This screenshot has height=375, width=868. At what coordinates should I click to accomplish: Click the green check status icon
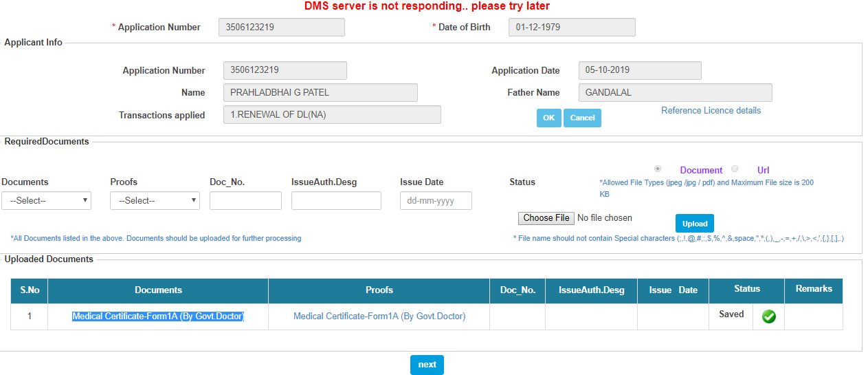[769, 317]
